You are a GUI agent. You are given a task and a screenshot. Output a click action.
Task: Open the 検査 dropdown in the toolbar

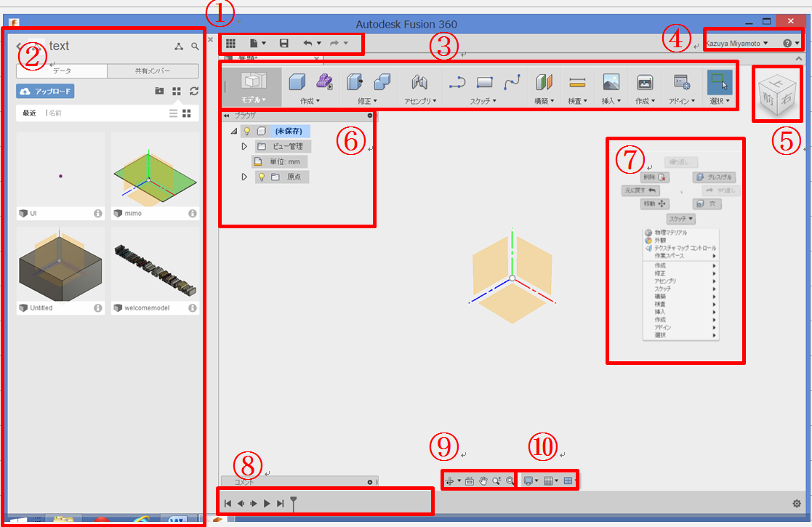click(577, 101)
